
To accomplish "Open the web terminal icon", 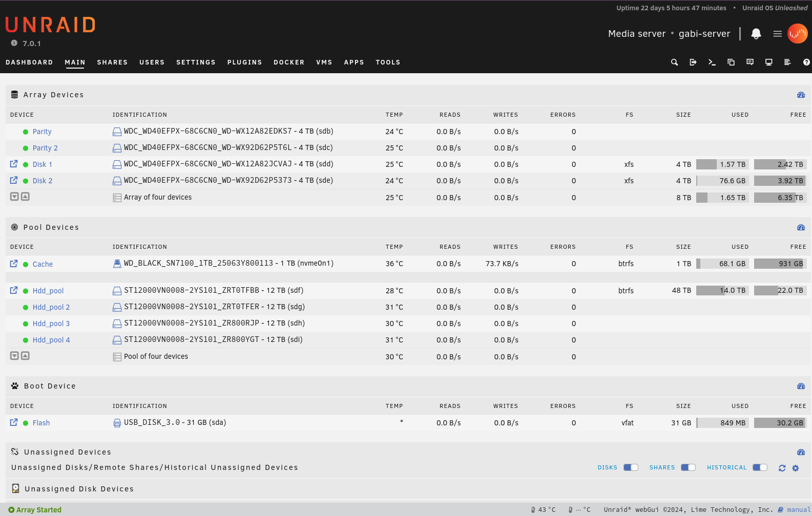I will click(x=712, y=62).
